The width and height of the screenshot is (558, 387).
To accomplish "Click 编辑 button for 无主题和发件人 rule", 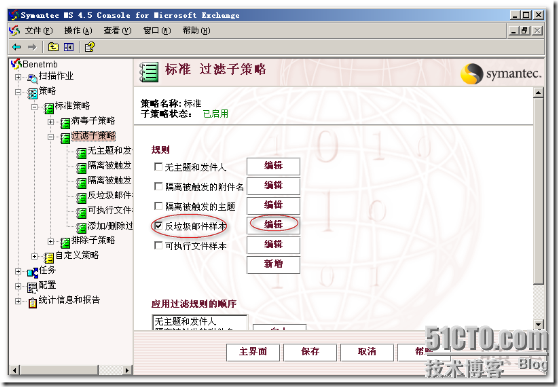I will [273, 166].
